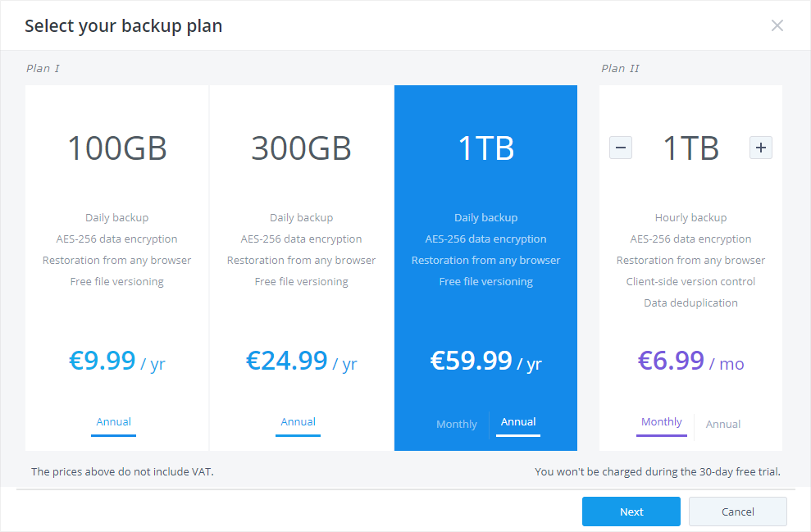
Task: Close the backup plan dialog
Action: (x=777, y=25)
